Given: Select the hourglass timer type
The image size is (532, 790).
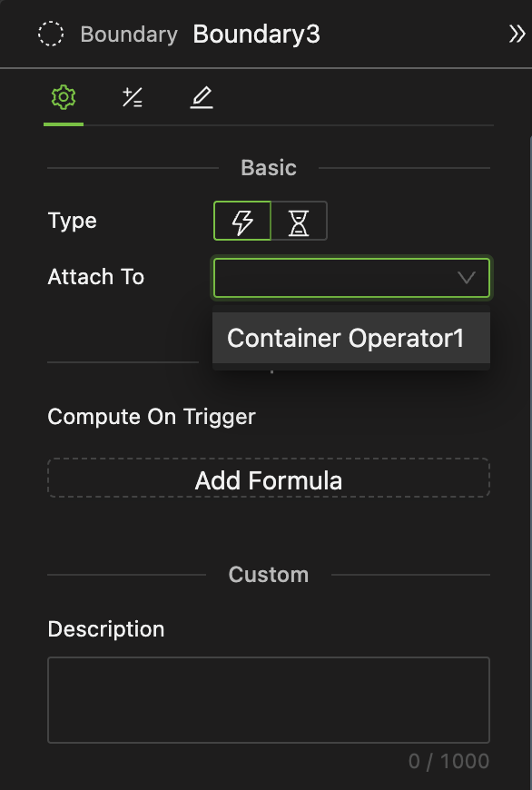Looking at the screenshot, I should [x=300, y=221].
